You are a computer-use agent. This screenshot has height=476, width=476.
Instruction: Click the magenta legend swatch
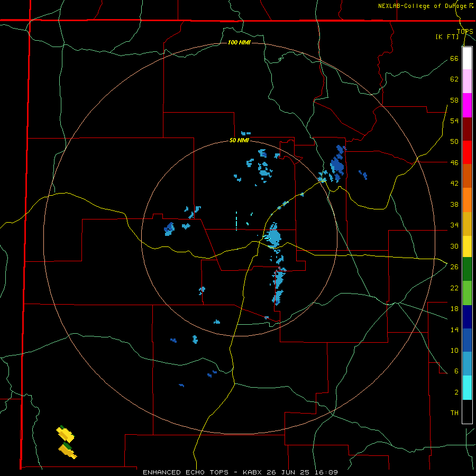[x=467, y=105]
